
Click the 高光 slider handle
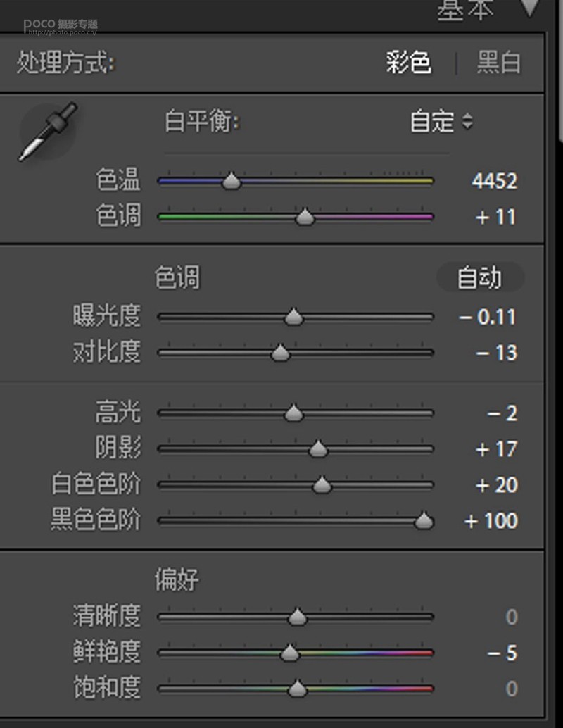pyautogui.click(x=293, y=413)
